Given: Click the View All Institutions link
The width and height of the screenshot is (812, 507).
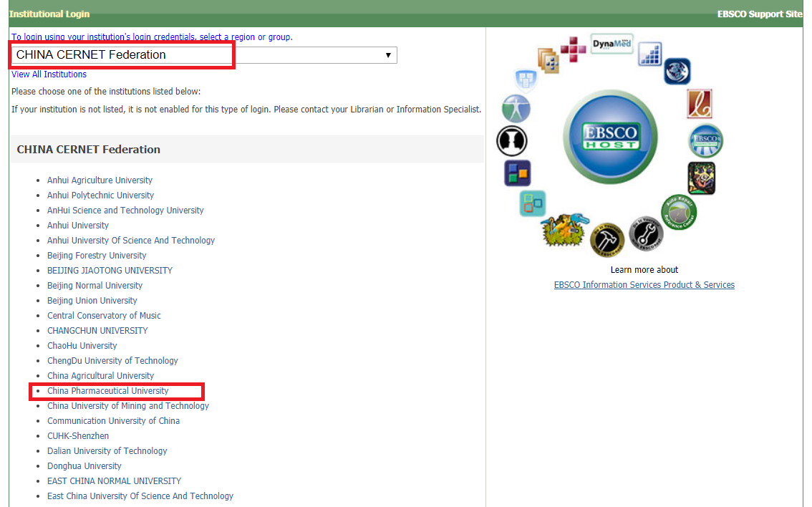Looking at the screenshot, I should coord(49,74).
